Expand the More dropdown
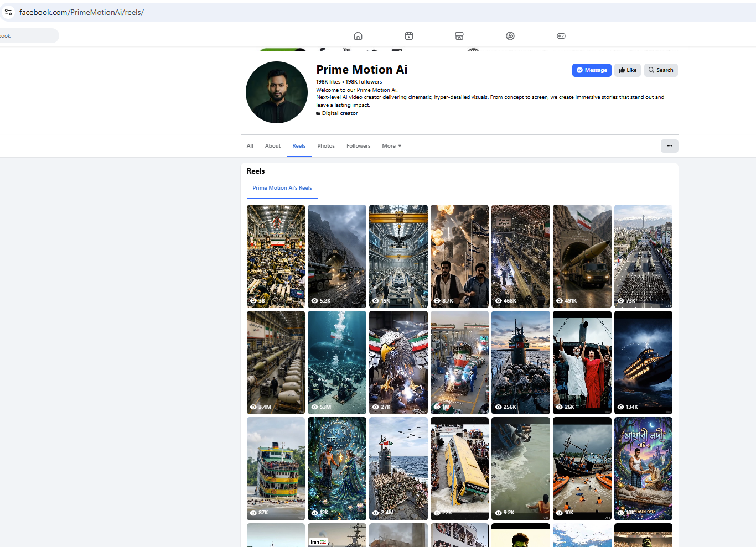 tap(392, 146)
